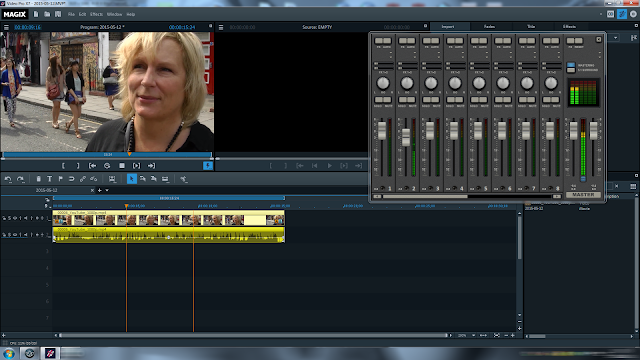640x360 pixels.
Task: Solo mixer channel 2
Action: 402,100
